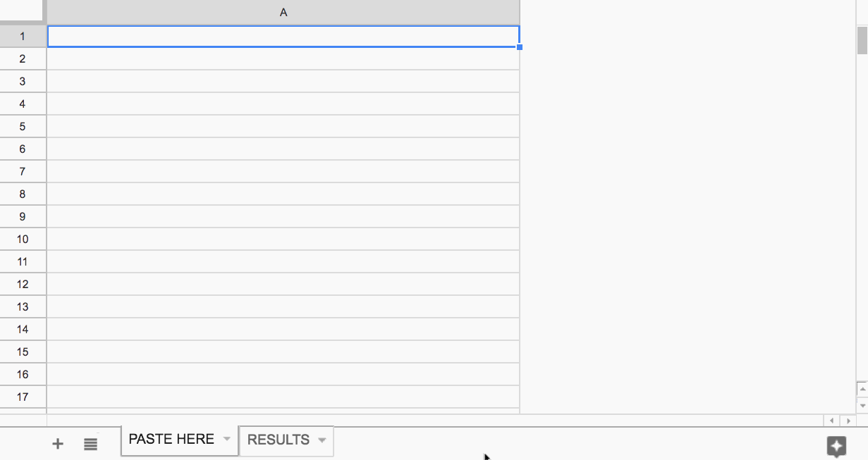Open the PASTE HERE tab dropdown arrow
This screenshot has width=868, height=460.
coord(226,439)
